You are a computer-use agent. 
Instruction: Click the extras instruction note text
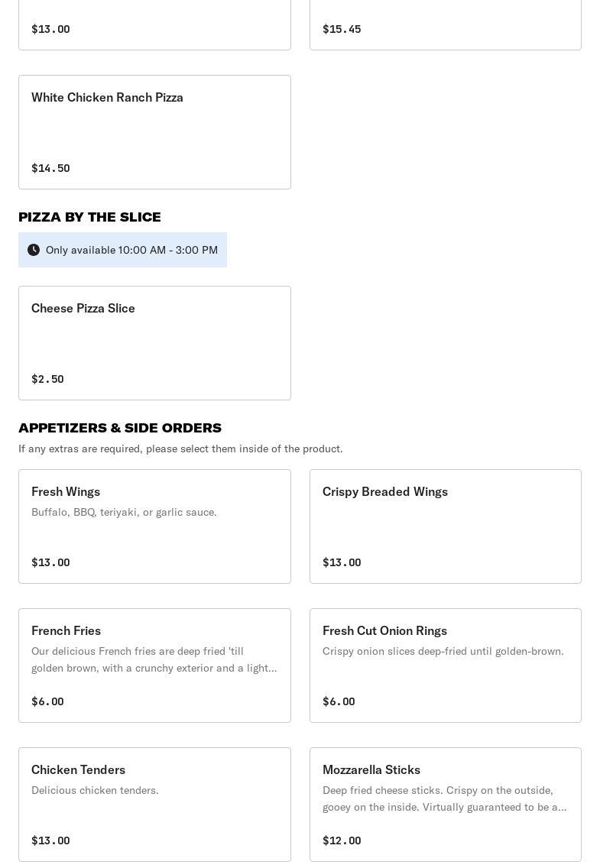tap(180, 449)
